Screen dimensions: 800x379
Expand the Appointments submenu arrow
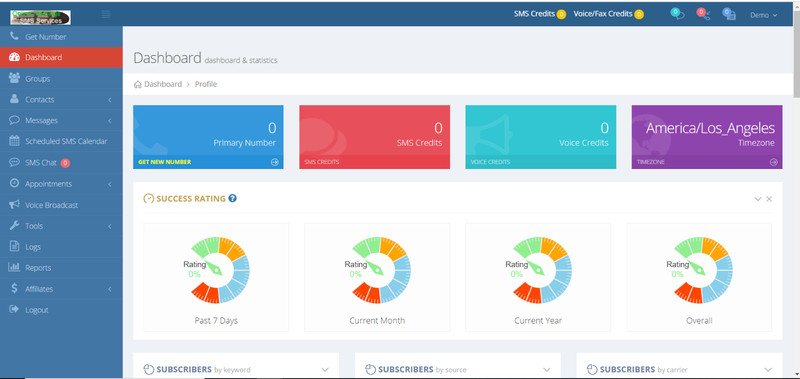tap(110, 184)
